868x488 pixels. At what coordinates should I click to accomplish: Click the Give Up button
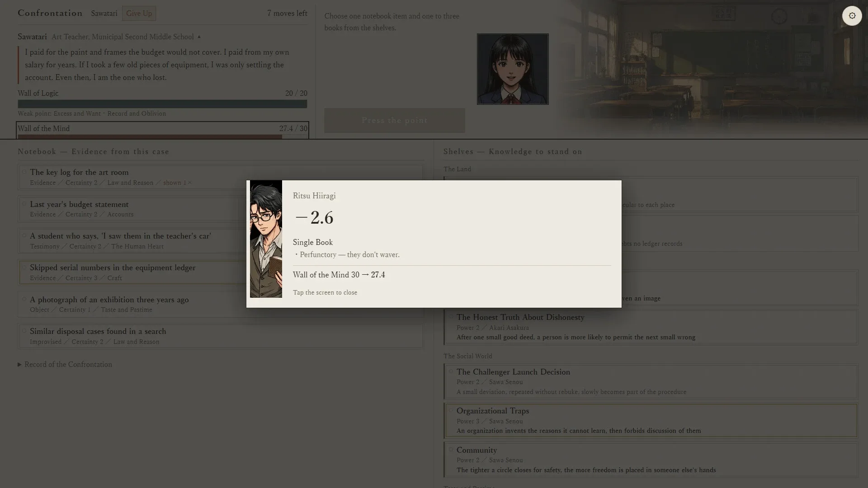139,14
